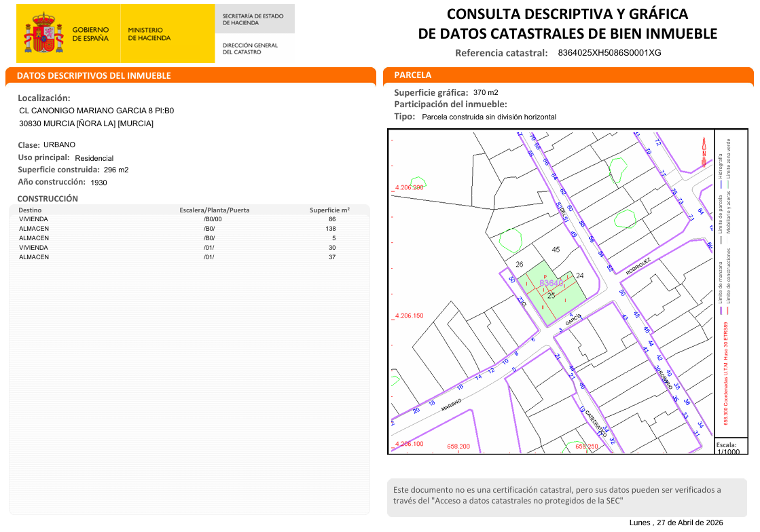
Task: Click the date Lunes 27 de Abril de 2026
Action: coord(676,522)
